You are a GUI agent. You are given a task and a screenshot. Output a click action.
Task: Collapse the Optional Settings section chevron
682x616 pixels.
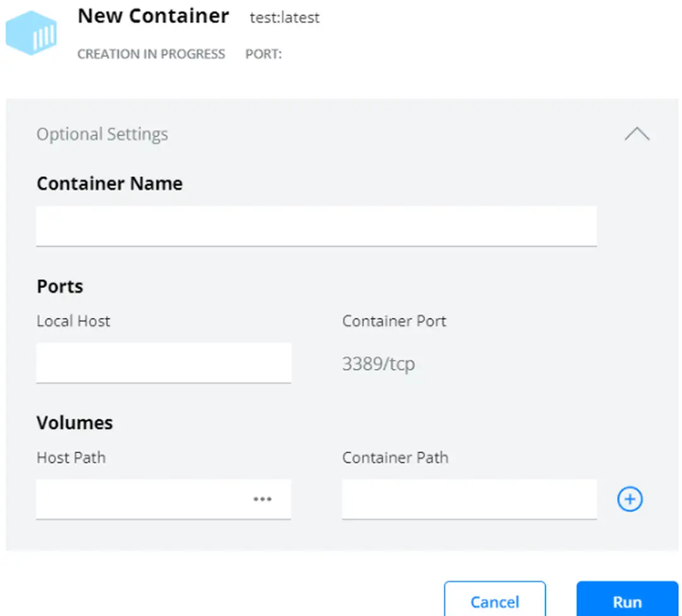coord(638,133)
